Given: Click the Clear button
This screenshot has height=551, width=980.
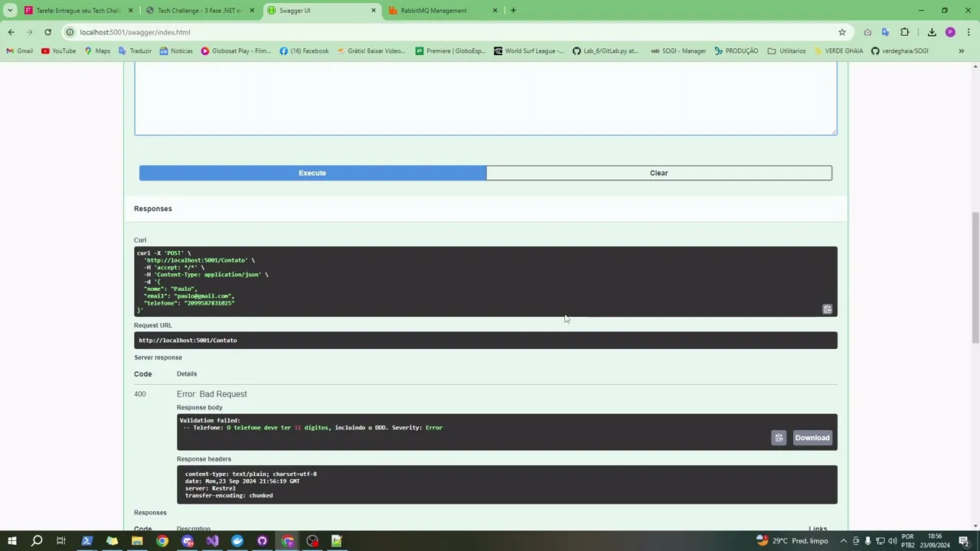Looking at the screenshot, I should click(658, 173).
